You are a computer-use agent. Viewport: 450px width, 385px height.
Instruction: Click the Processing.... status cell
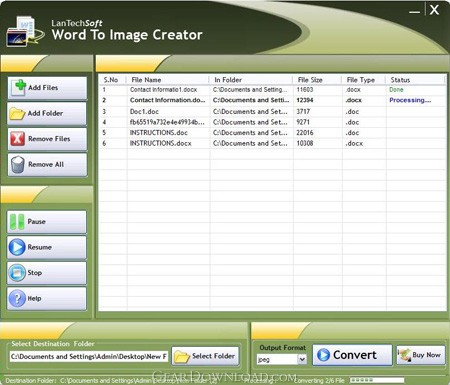(x=410, y=100)
